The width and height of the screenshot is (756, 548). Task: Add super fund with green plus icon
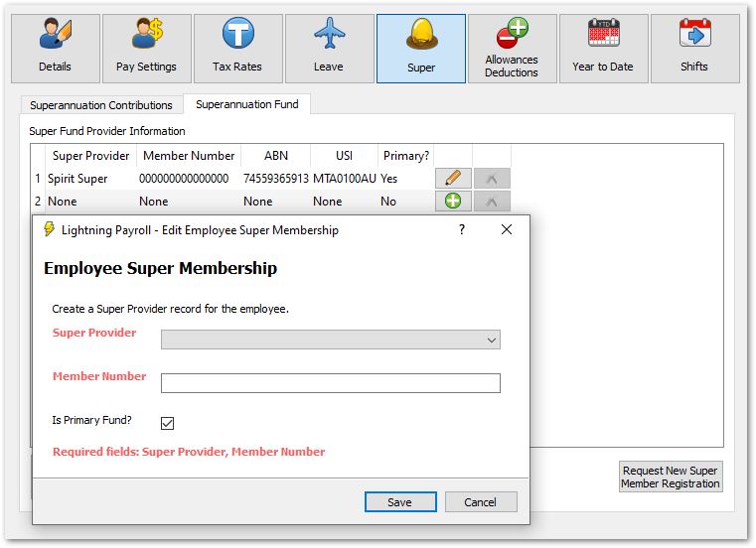(453, 201)
